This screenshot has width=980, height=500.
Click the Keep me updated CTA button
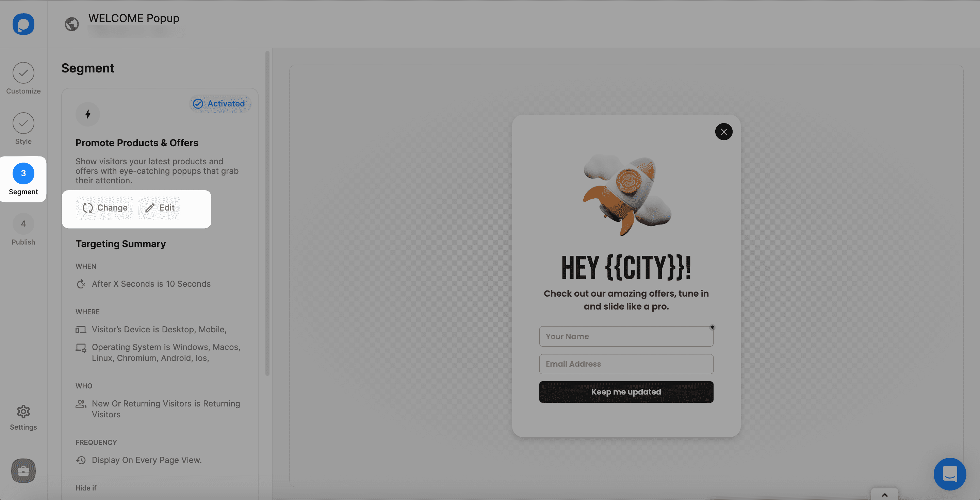(x=626, y=391)
